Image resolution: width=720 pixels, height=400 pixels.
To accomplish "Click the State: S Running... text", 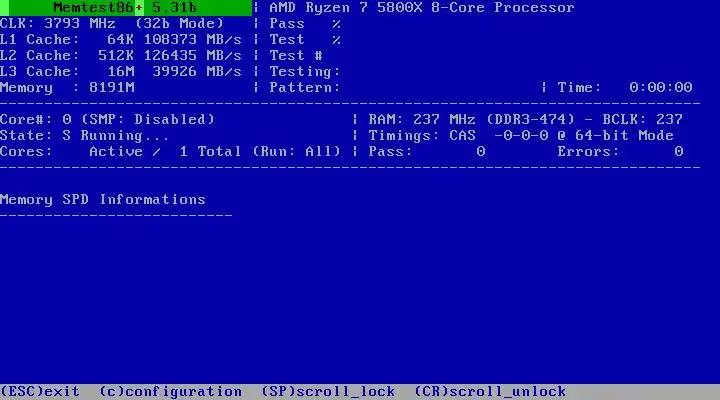I will pos(84,136).
